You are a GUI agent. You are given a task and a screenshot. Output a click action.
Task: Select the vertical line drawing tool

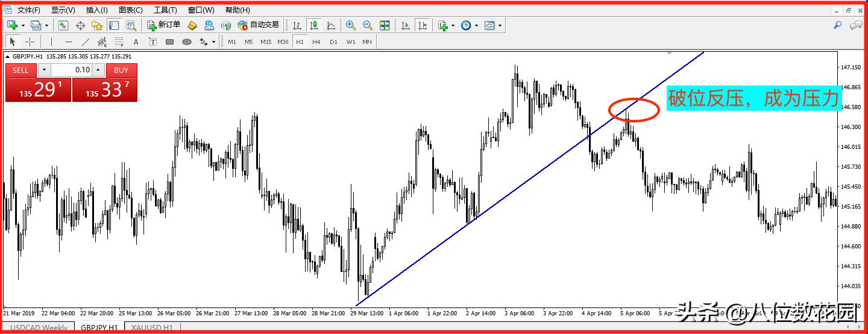[51, 42]
